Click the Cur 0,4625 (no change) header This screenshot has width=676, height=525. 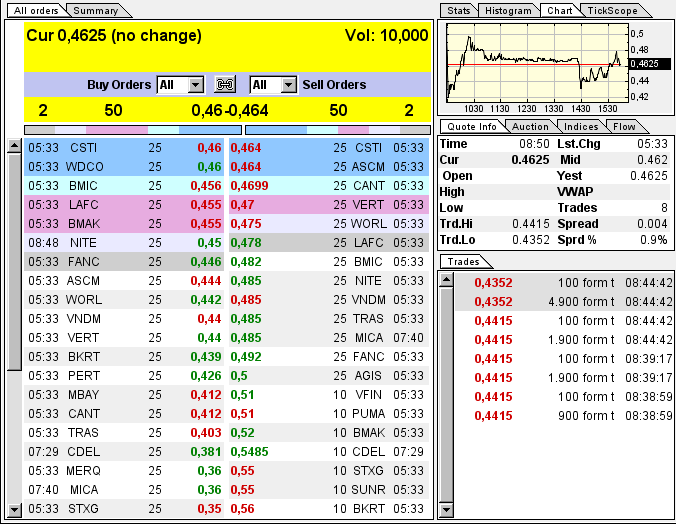[x=114, y=35]
